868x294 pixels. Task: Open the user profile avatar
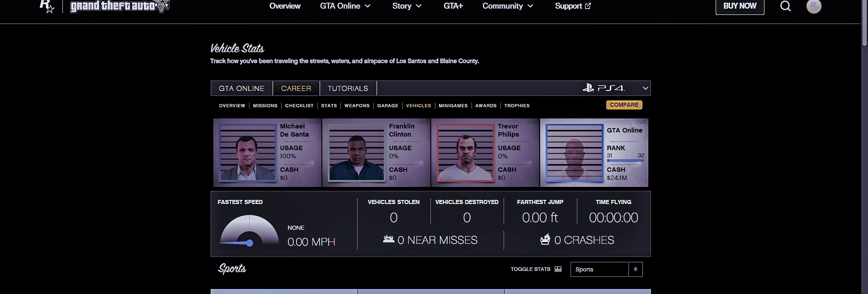click(814, 6)
